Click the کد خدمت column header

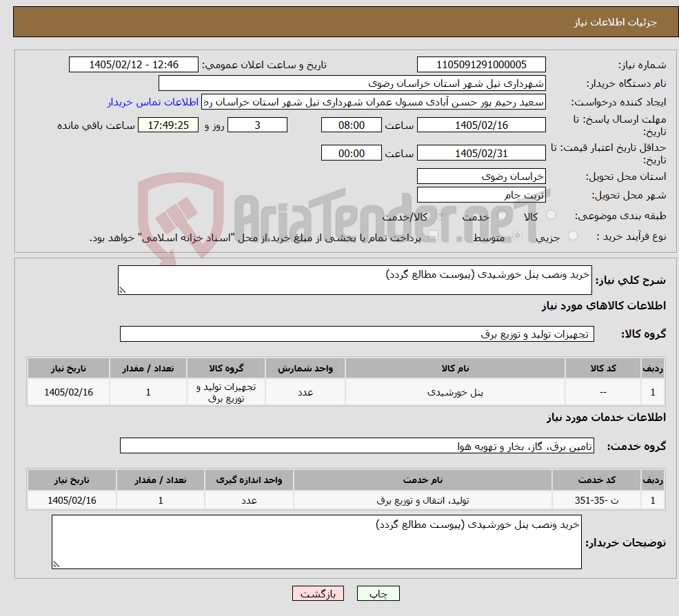point(597,480)
